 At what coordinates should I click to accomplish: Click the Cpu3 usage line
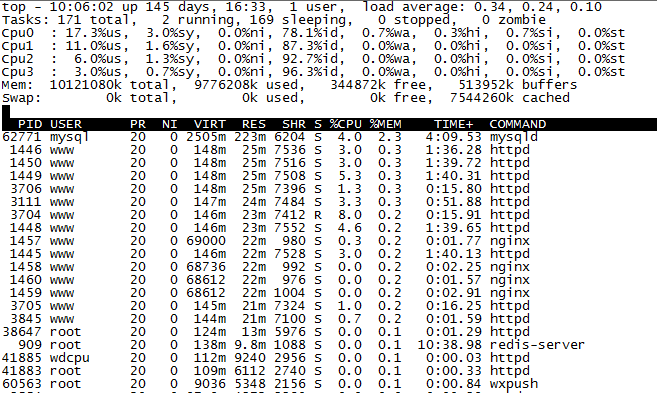click(x=313, y=72)
